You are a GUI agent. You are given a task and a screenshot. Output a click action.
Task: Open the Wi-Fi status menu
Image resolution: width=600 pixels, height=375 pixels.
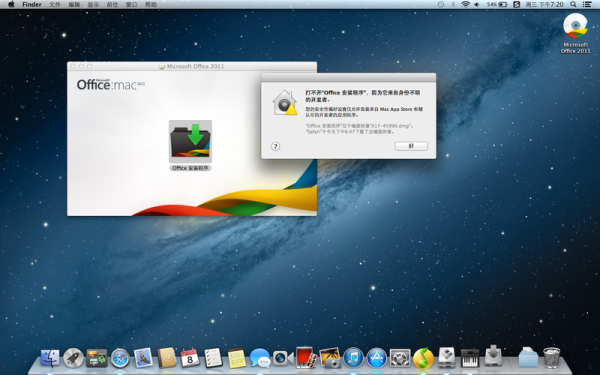click(x=465, y=4)
